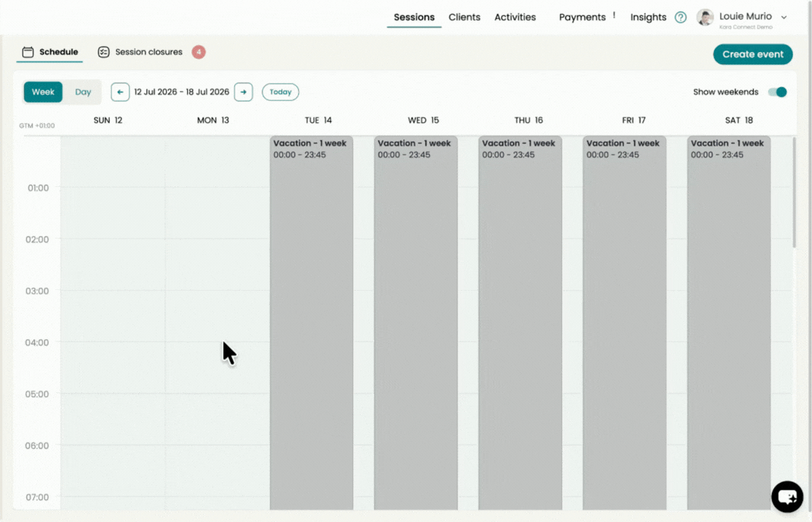Click the date range 12 Jul 2026 - 18 Jul 2026
Image resolution: width=812 pixels, height=522 pixels.
[x=182, y=92]
